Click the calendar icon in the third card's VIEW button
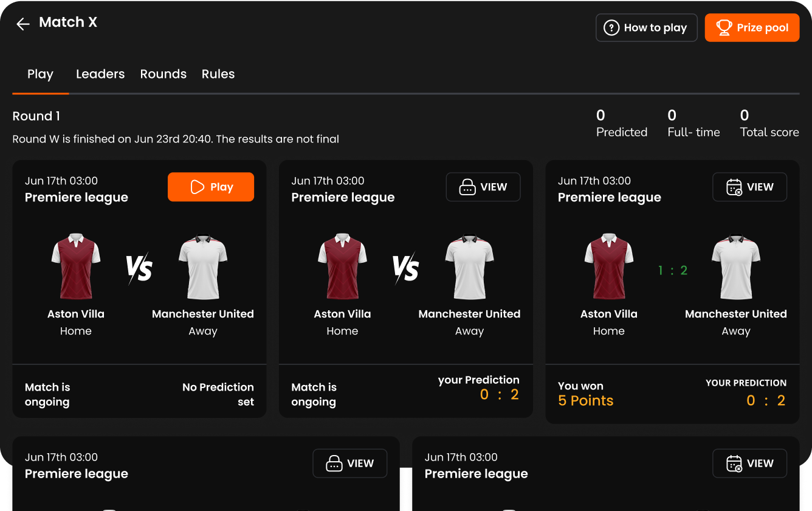The width and height of the screenshot is (812, 511). click(734, 187)
